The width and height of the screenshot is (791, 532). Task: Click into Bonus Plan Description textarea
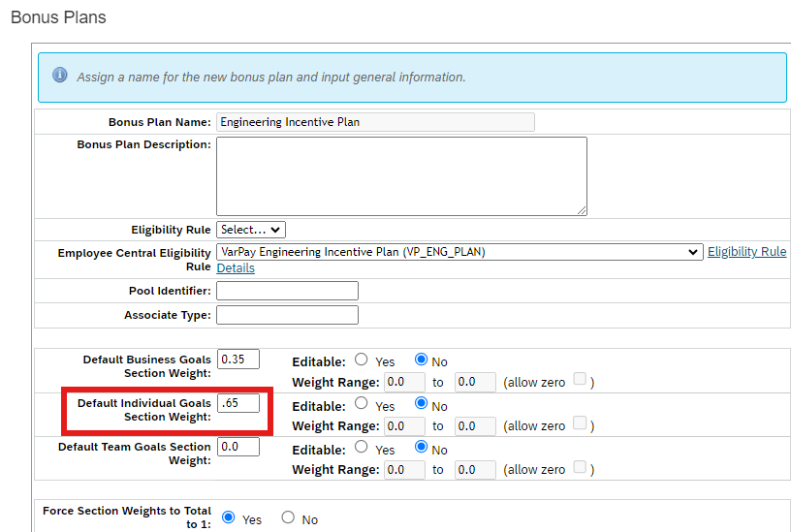(x=401, y=176)
